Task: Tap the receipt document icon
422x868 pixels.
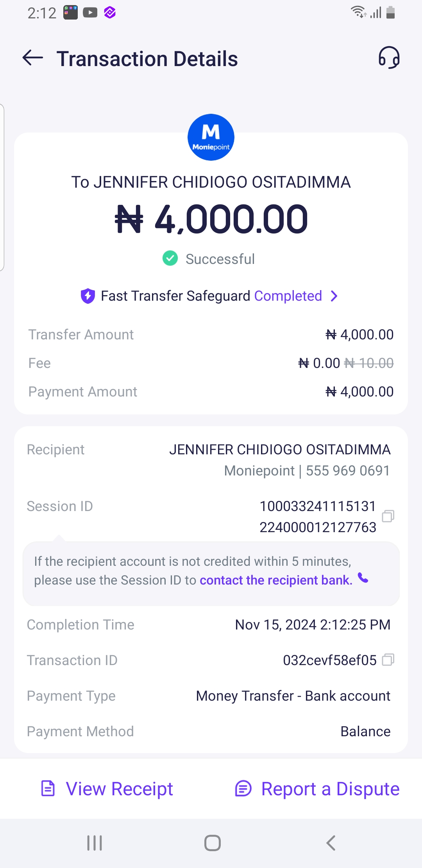Action: point(48,789)
